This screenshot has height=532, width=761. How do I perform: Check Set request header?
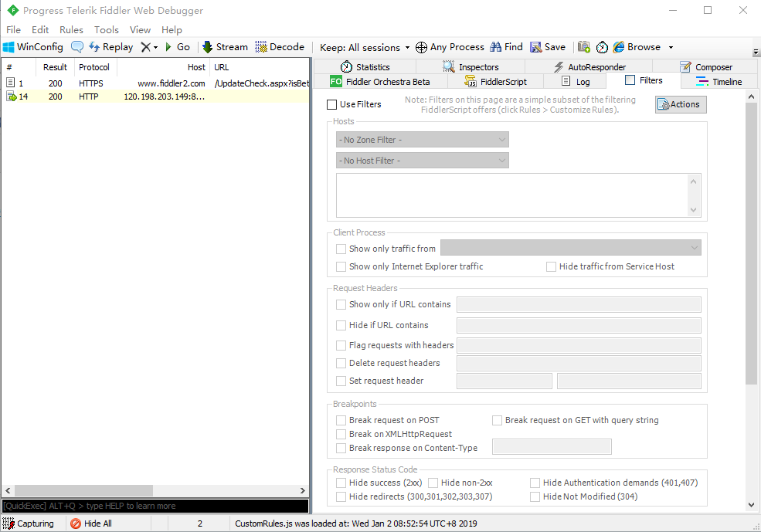(341, 381)
